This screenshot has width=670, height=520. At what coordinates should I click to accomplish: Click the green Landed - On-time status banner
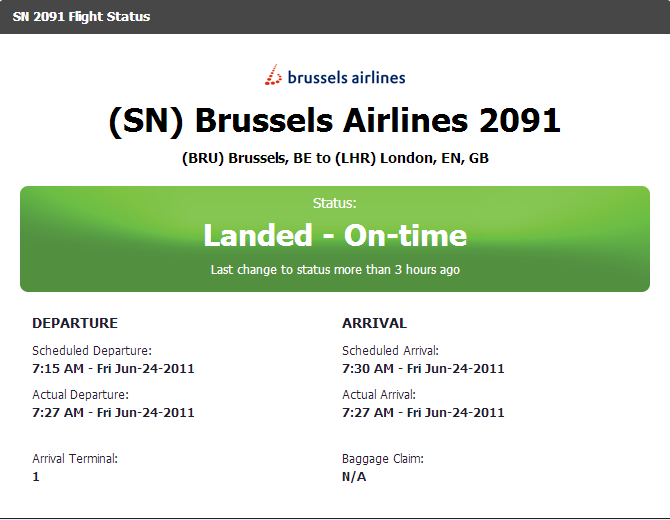335,236
